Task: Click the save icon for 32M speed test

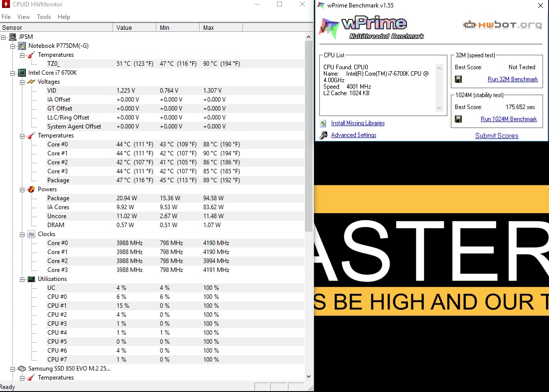Action: [x=458, y=79]
